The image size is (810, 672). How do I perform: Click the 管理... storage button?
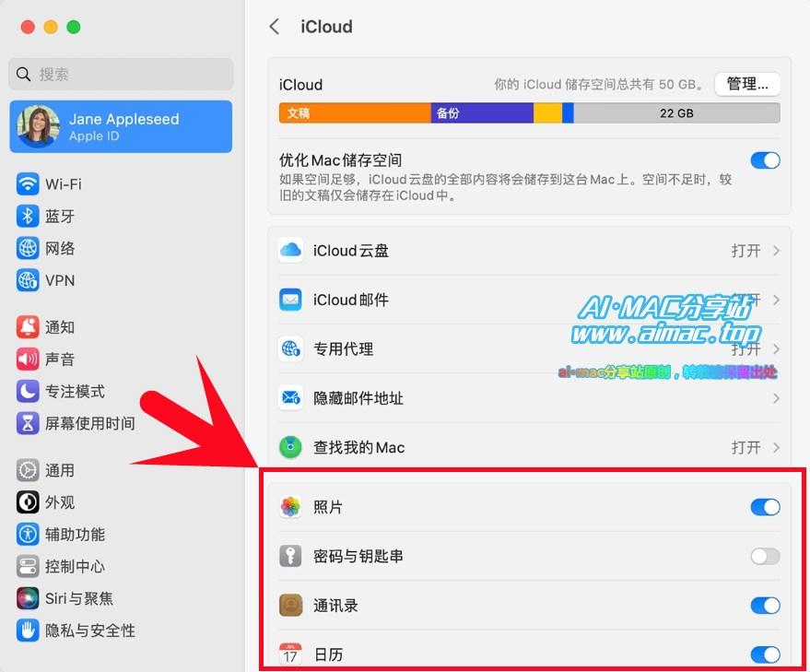(747, 84)
